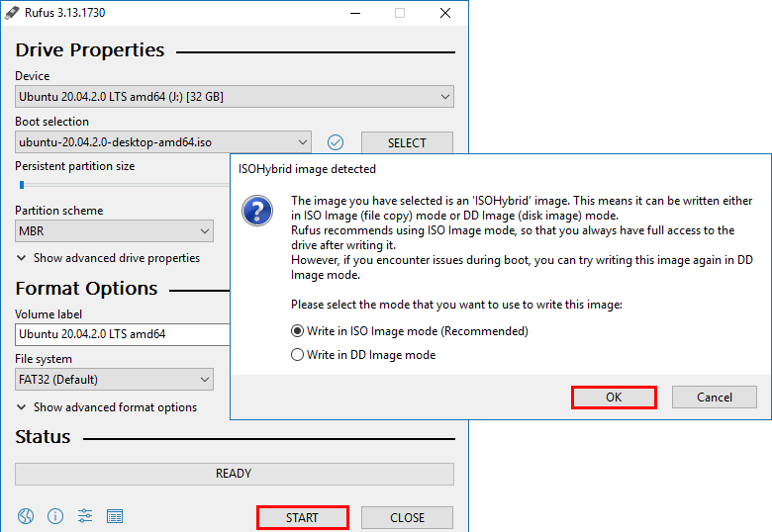Screen dimensions: 772x532
Task: Open the File system FAT32 dropdown
Action: pos(114,380)
